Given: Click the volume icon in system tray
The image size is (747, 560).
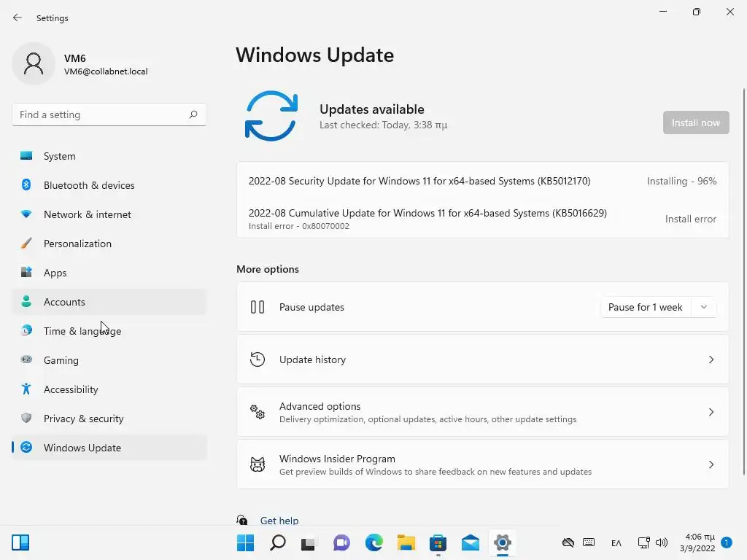Looking at the screenshot, I should click(661, 542).
